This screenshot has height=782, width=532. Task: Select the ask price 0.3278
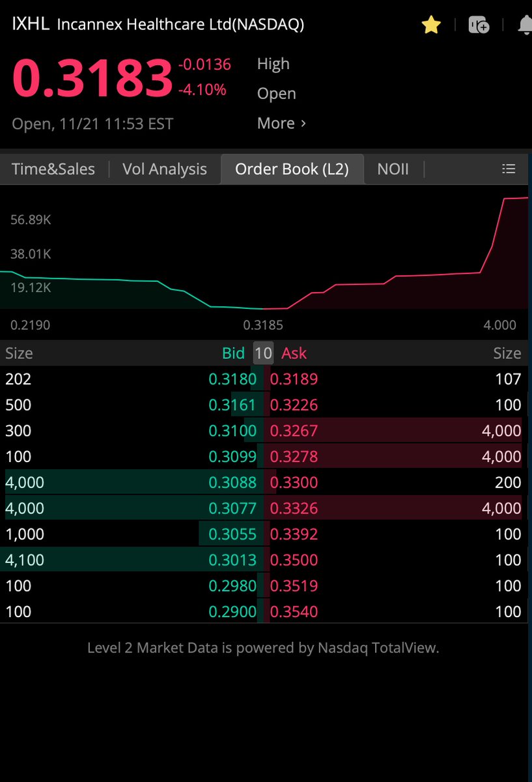coord(294,457)
